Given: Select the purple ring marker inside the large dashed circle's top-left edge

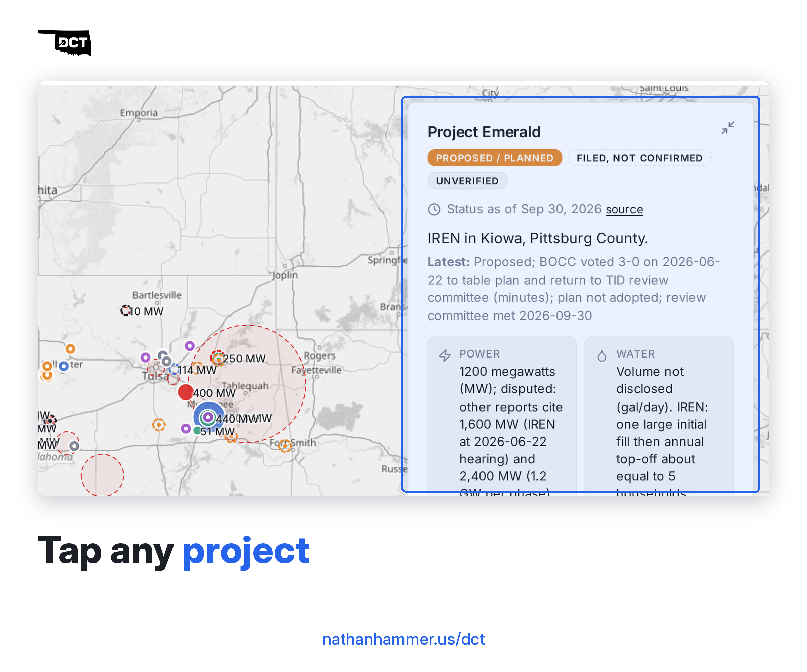Looking at the screenshot, I should coord(189,346).
